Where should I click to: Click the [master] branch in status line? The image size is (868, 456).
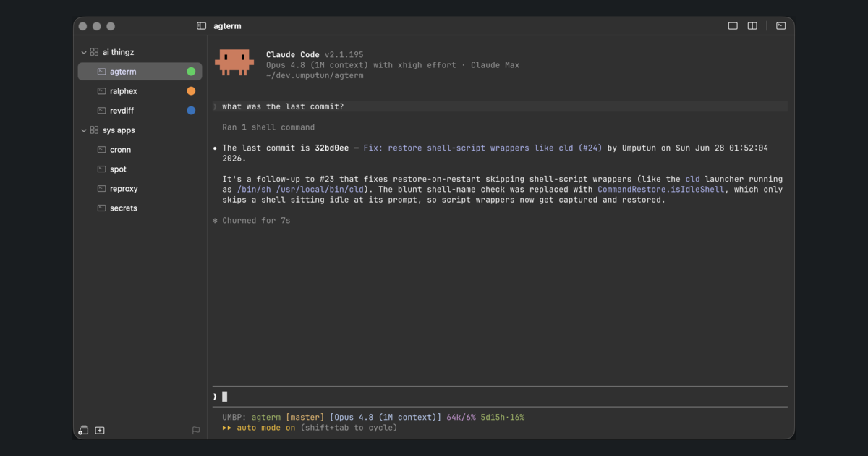click(305, 417)
